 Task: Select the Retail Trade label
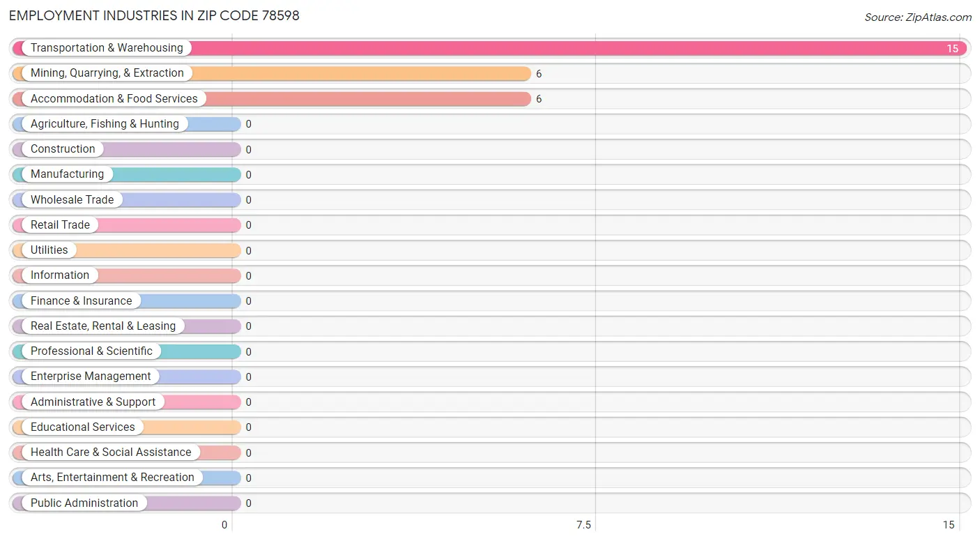point(60,225)
